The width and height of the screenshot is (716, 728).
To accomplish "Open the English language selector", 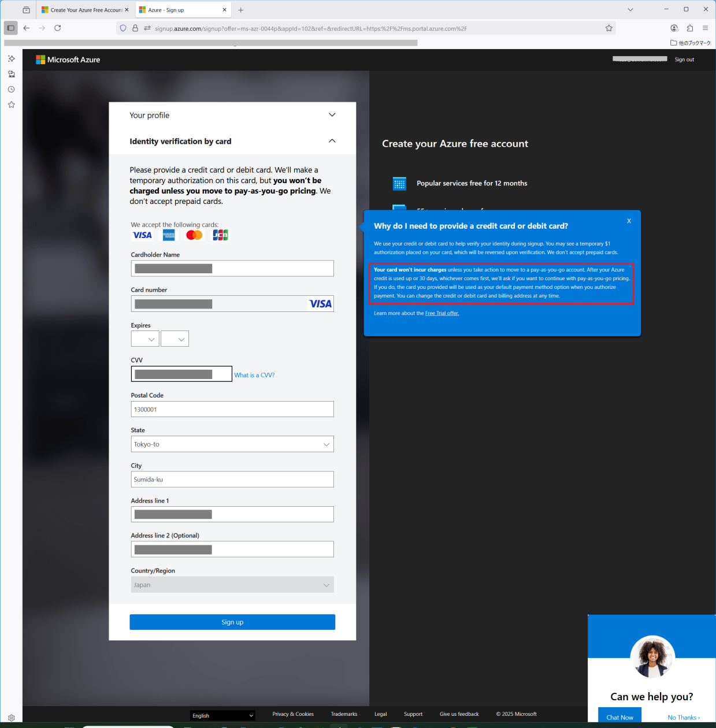I will coord(222,715).
